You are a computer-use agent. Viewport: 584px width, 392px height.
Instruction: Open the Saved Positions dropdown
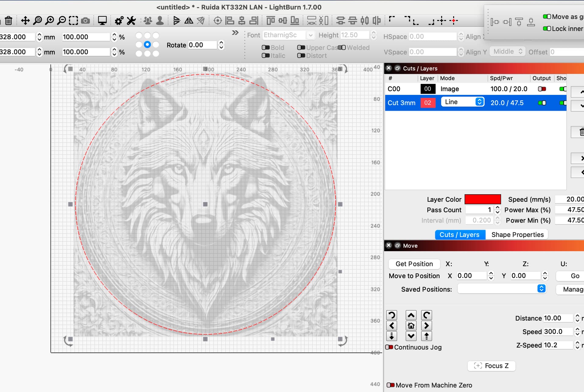click(502, 289)
